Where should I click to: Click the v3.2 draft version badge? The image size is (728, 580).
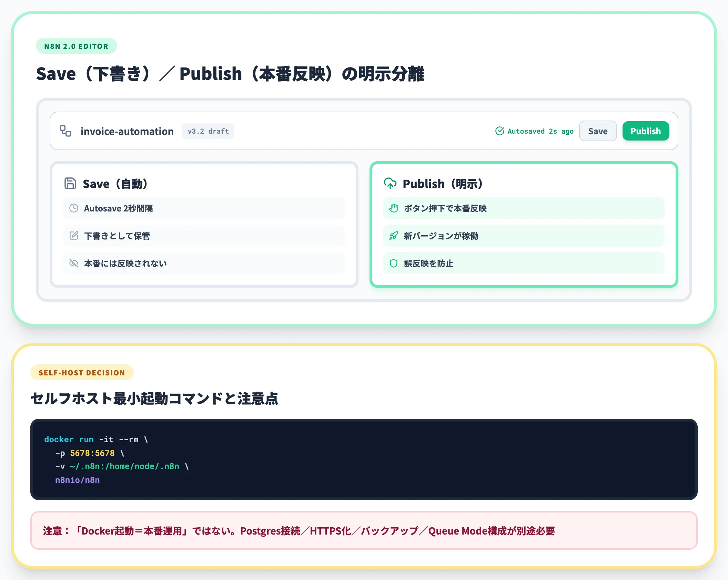click(208, 131)
